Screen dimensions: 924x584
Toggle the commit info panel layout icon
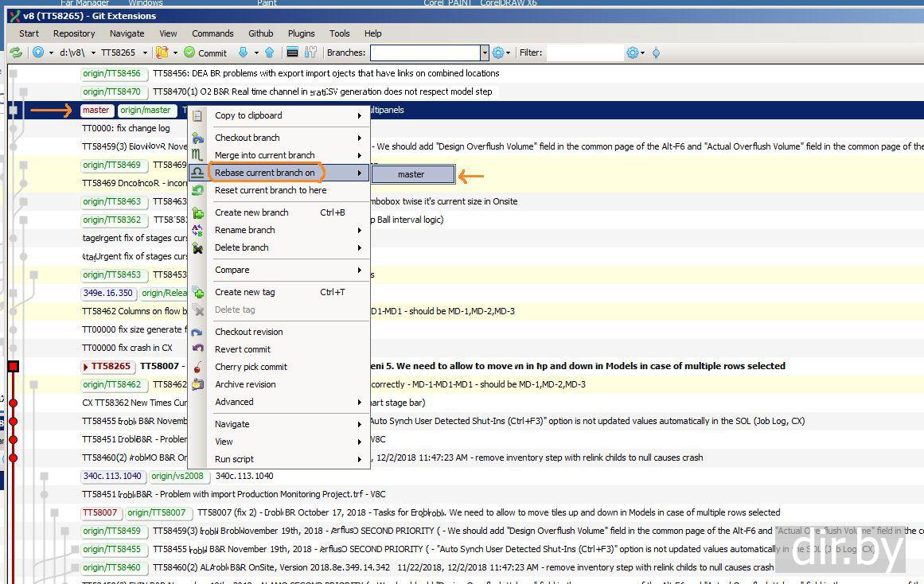point(292,53)
